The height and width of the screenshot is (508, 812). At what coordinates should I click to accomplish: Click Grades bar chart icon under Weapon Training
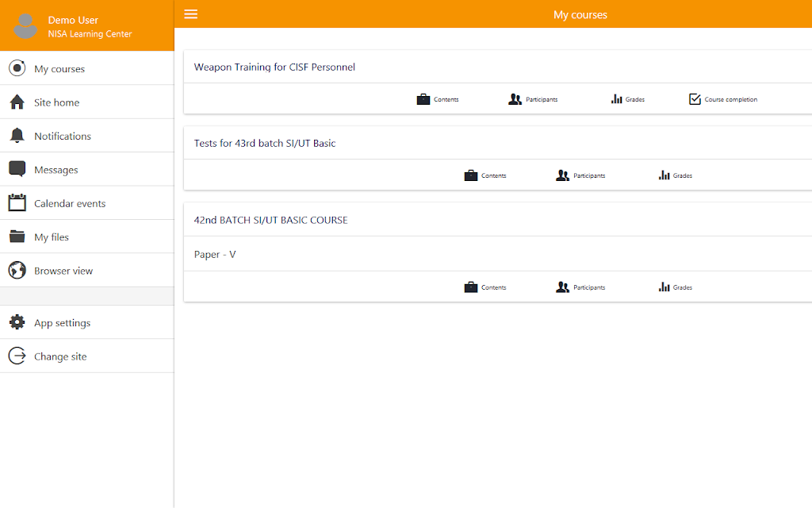(616, 99)
